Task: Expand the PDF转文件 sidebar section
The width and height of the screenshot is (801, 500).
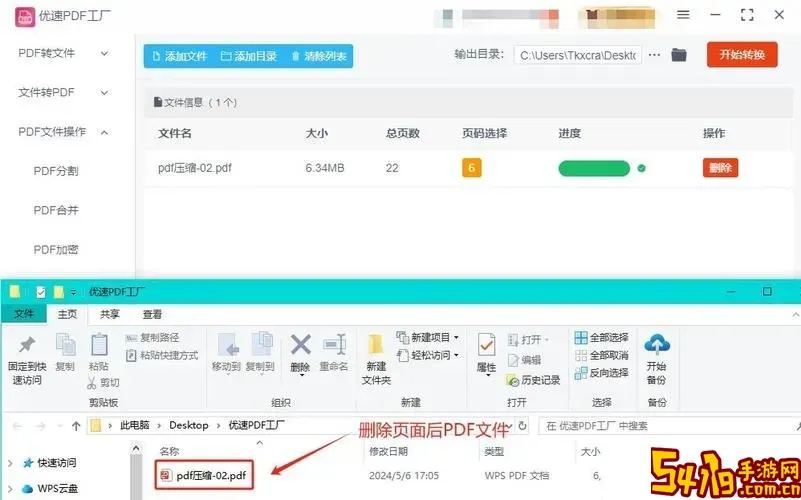Action: (63, 53)
